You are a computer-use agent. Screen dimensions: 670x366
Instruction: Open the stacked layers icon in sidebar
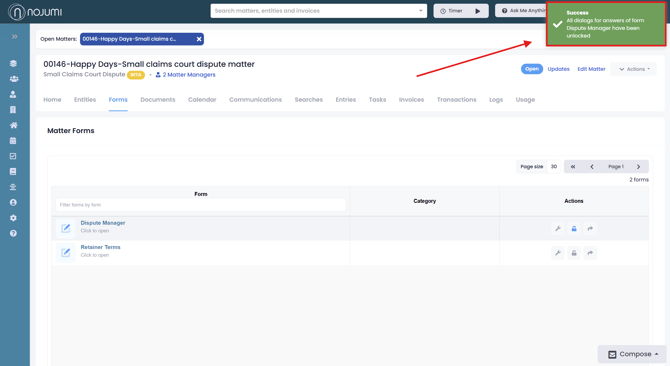[x=13, y=63]
